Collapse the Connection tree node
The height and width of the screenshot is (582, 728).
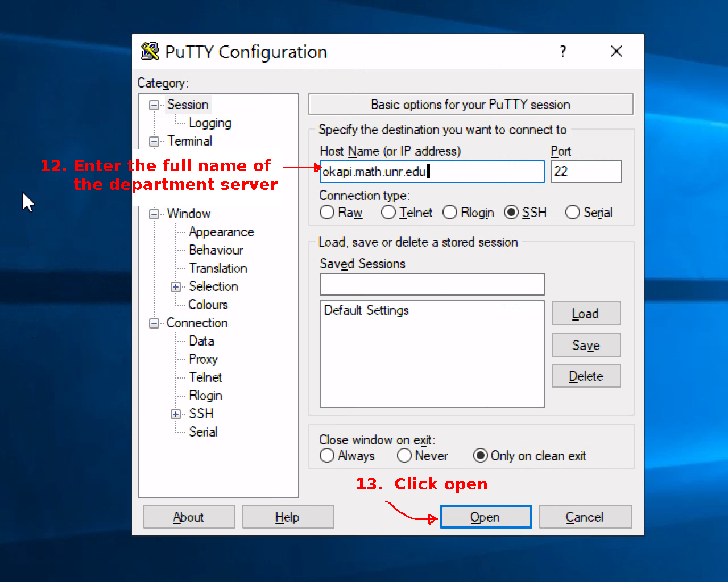click(154, 323)
